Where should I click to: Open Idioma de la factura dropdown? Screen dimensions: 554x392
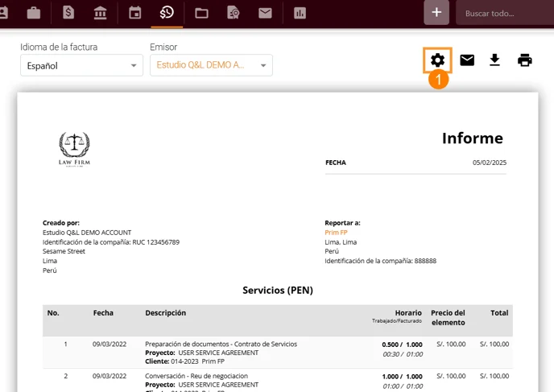[81, 65]
